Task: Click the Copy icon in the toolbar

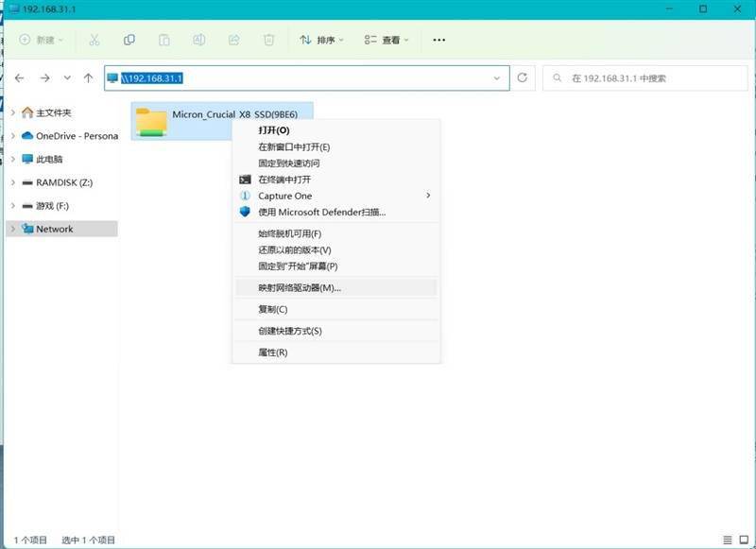Action: click(129, 40)
